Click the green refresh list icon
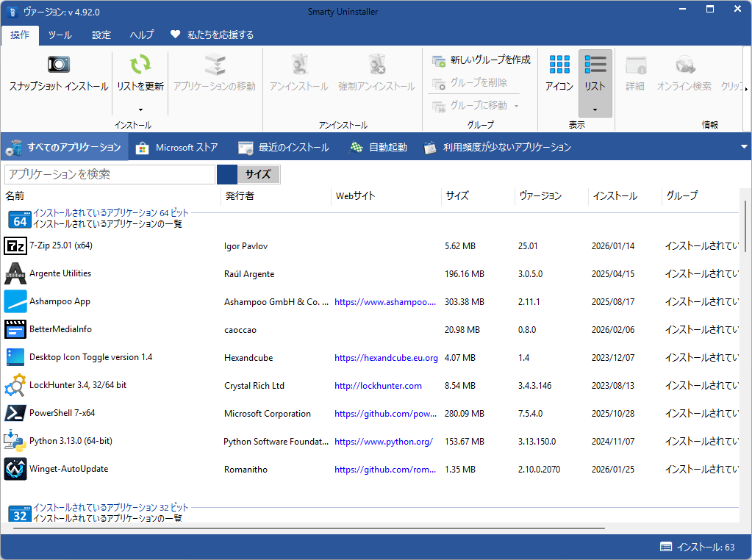The image size is (752, 560). pyautogui.click(x=140, y=65)
